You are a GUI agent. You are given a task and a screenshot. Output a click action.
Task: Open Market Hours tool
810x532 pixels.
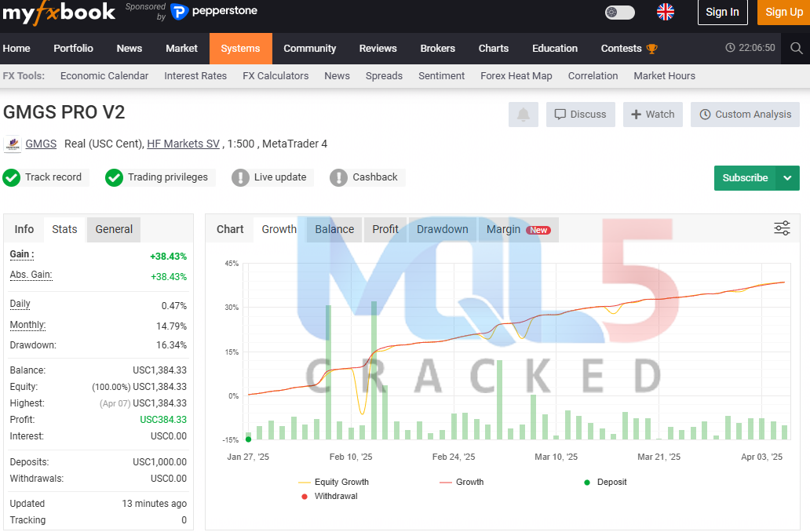tap(664, 76)
